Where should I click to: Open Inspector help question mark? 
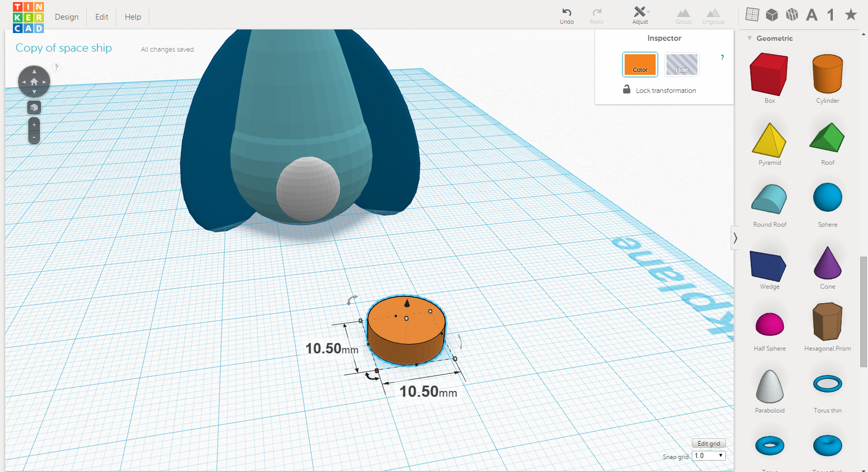tap(722, 57)
